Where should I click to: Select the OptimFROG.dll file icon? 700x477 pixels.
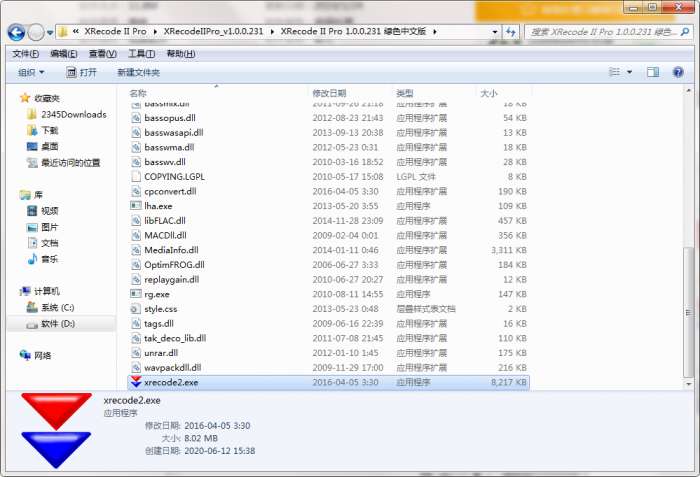(x=136, y=265)
